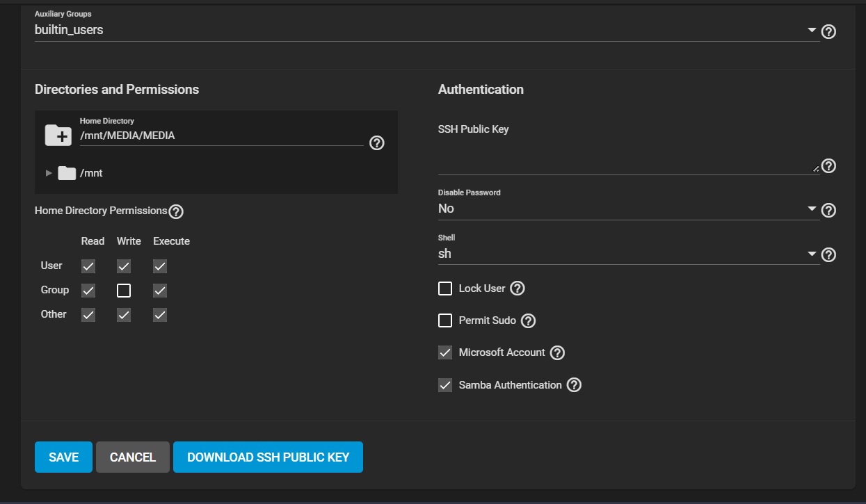Image resolution: width=866 pixels, height=504 pixels.
Task: Click the new folder icon beside Home Directory
Action: (58, 136)
